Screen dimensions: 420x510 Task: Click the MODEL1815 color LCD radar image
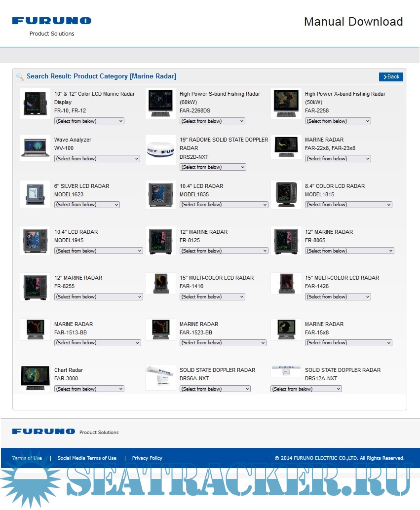286,194
